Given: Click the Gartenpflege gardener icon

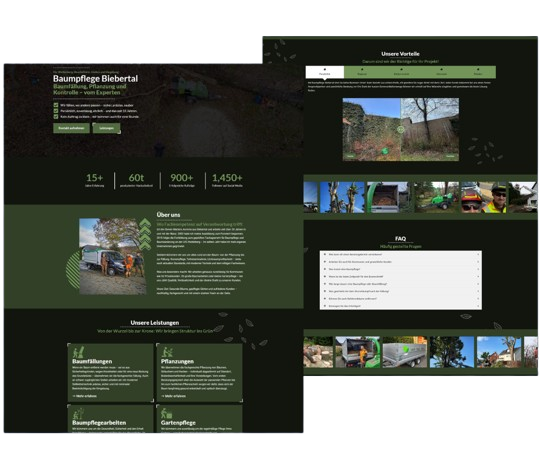Looking at the screenshot, I should click(x=167, y=413).
